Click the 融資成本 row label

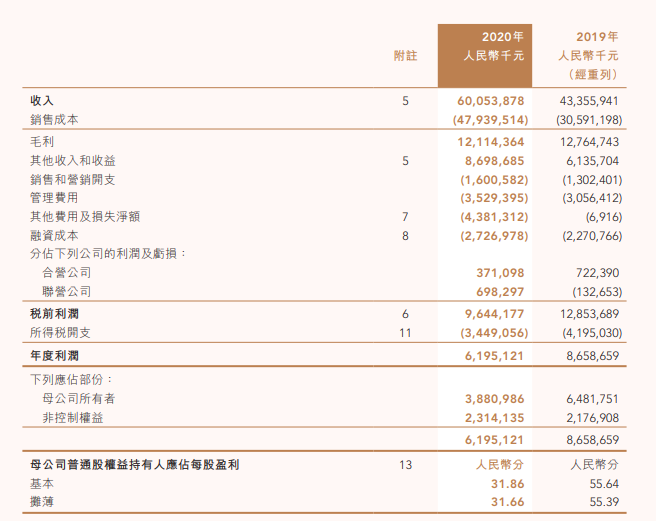(54, 236)
